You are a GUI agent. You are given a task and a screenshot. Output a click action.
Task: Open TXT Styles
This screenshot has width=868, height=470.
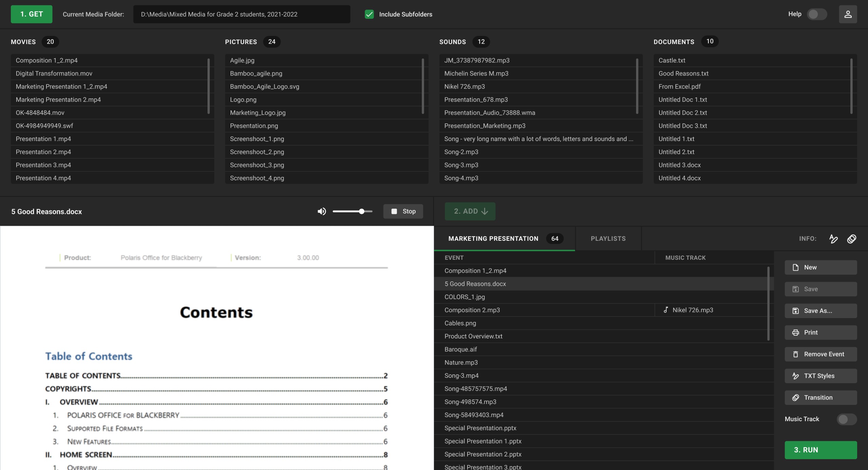[821, 376]
